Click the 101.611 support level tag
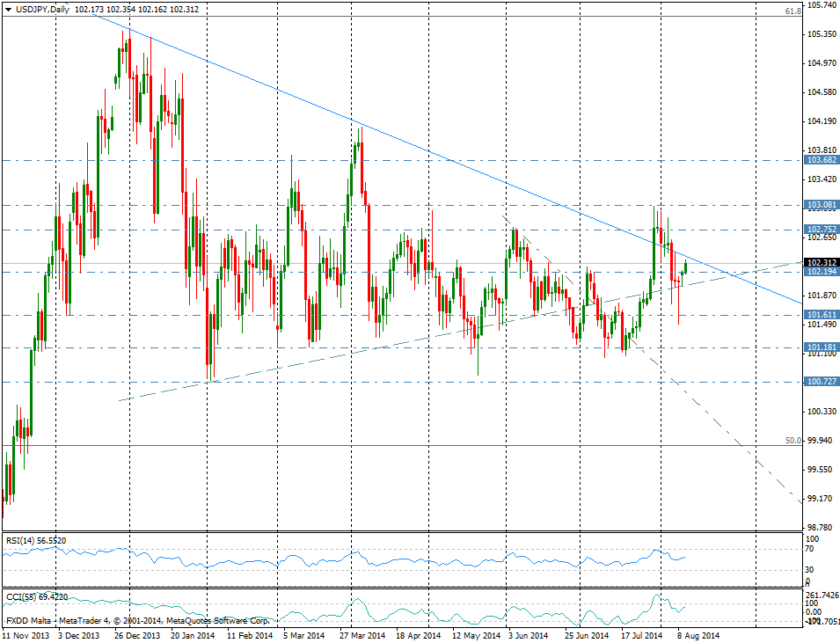The image size is (840, 643). pos(822,315)
